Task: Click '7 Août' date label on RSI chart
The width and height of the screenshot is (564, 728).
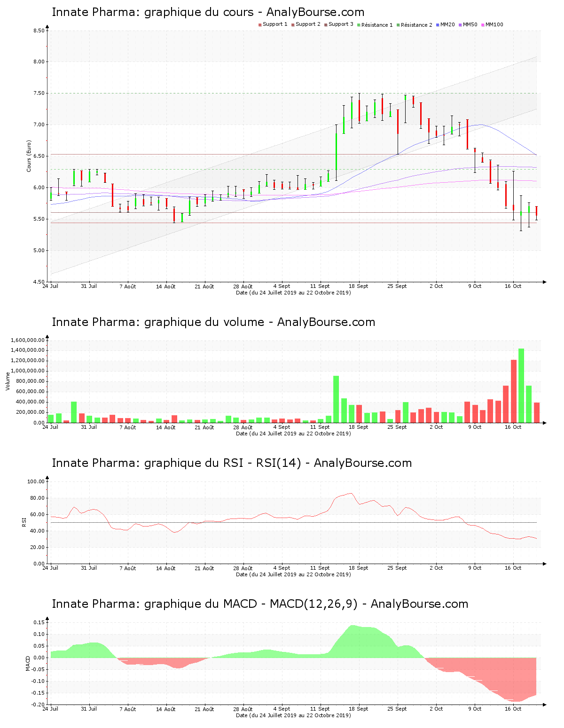Action: [127, 568]
